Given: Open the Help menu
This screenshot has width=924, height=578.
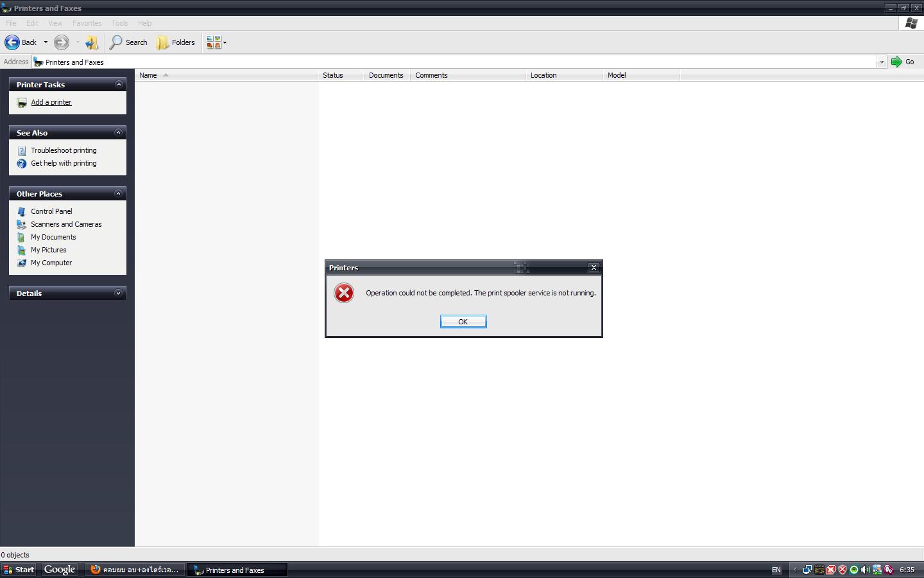Looking at the screenshot, I should [x=145, y=23].
